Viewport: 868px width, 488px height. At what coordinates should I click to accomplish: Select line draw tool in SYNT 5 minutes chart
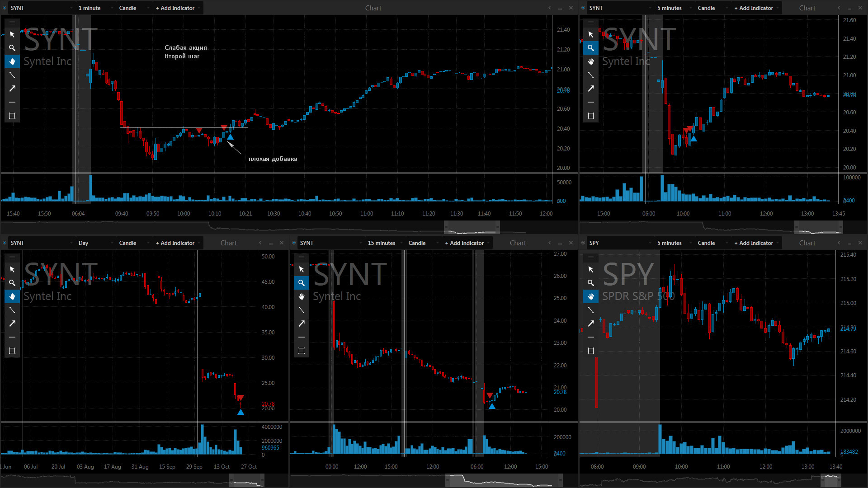(591, 75)
